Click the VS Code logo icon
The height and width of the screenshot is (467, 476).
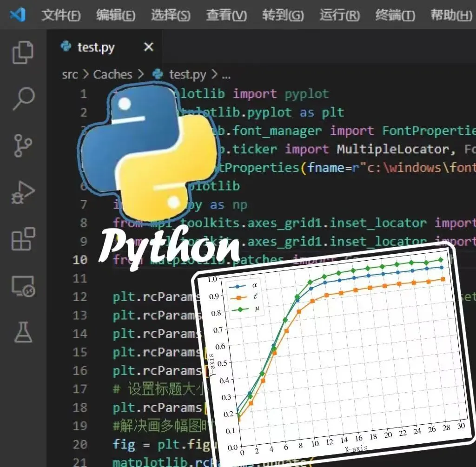[x=18, y=14]
